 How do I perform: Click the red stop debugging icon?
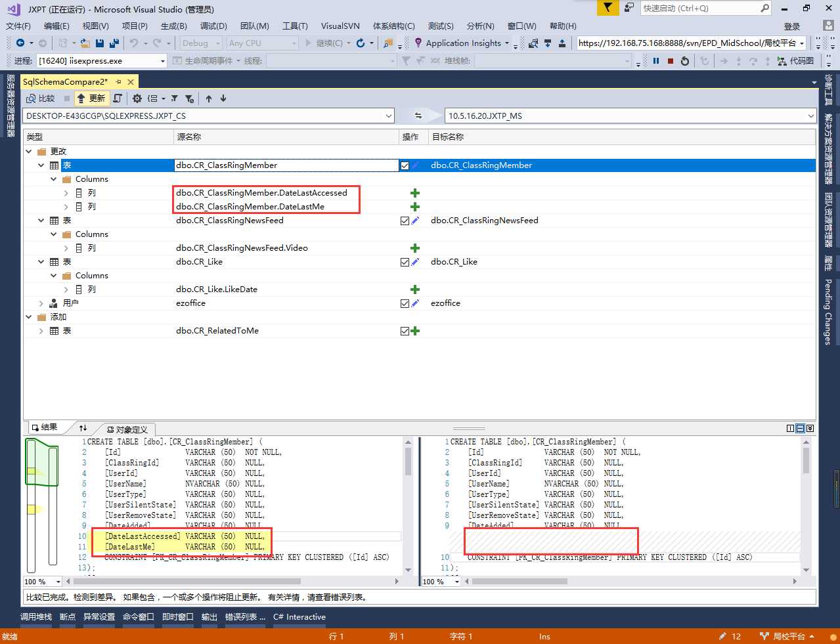671,60
